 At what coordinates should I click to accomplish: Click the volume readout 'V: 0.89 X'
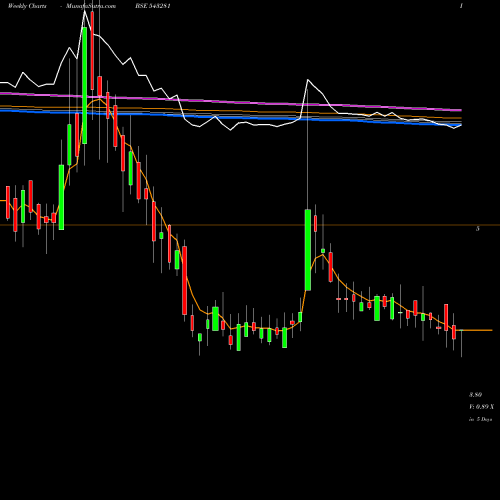[481, 407]
